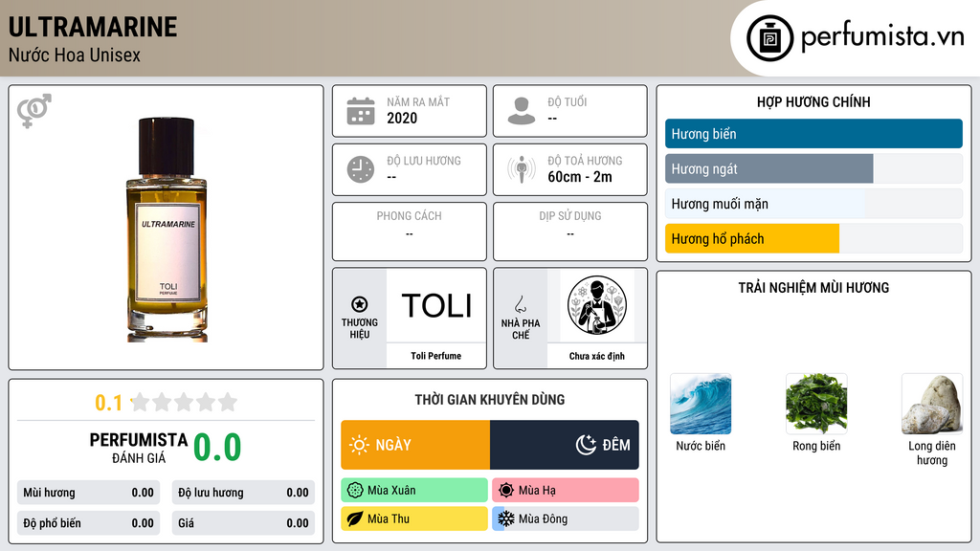Open the Chưa xác định perfumer link
Screen dimensions: 980x551
[x=597, y=356]
